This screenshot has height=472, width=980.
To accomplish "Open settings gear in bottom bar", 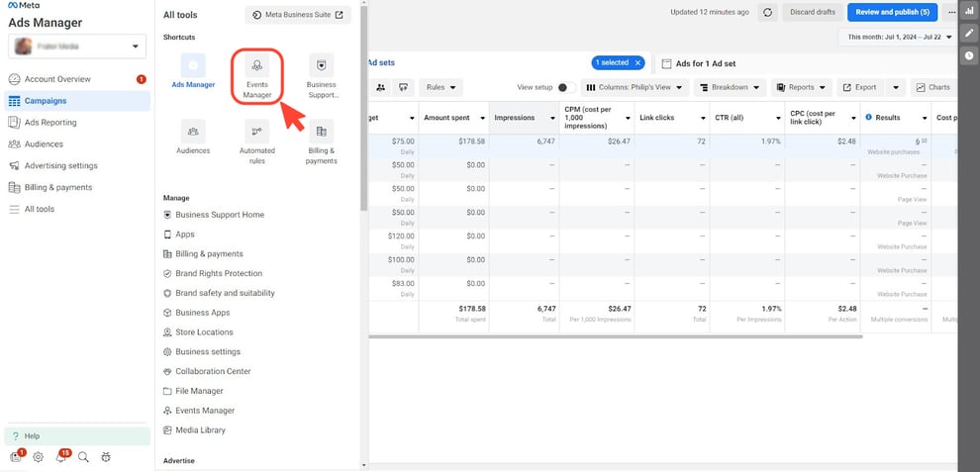I will [38, 457].
